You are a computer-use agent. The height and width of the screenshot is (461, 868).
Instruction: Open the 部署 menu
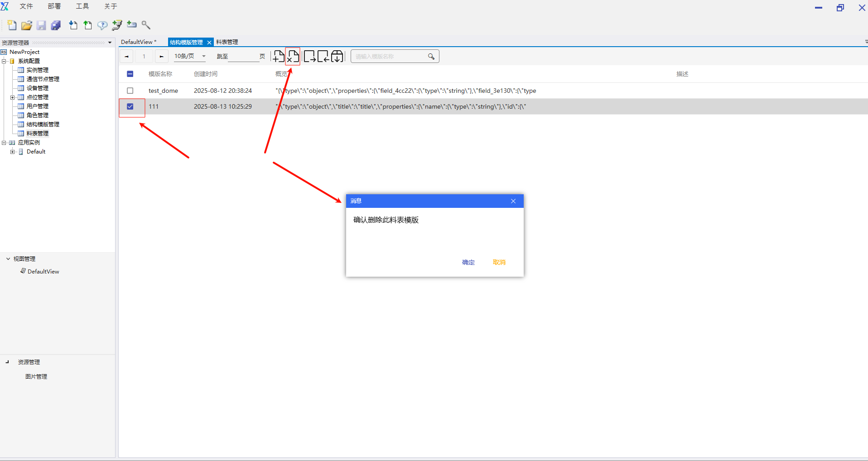pos(54,6)
